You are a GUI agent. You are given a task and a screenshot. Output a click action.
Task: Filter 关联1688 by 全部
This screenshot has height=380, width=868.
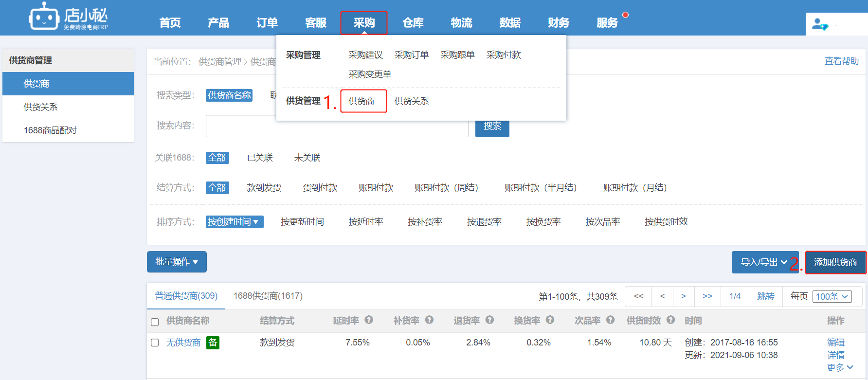coord(217,158)
